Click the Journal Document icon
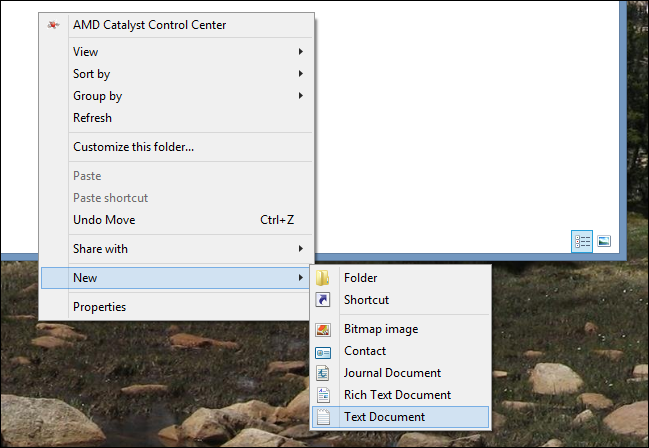The height and width of the screenshot is (448, 649). (x=323, y=373)
